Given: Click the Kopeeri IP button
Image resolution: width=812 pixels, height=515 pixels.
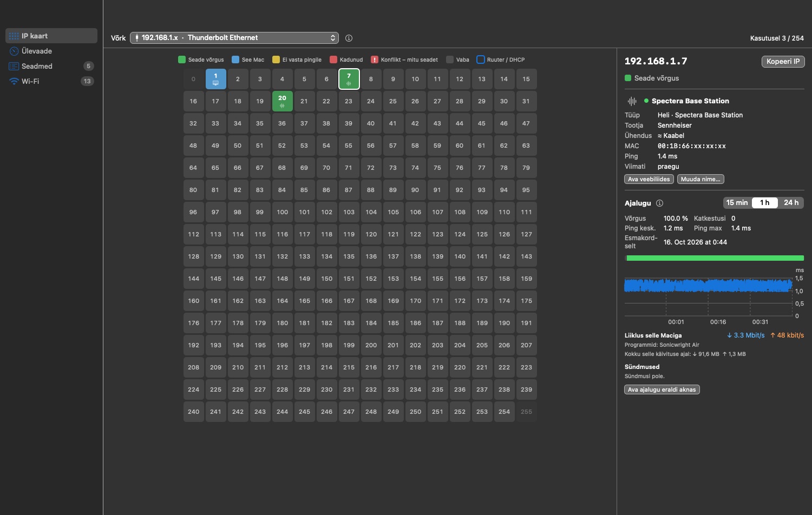Looking at the screenshot, I should [783, 62].
